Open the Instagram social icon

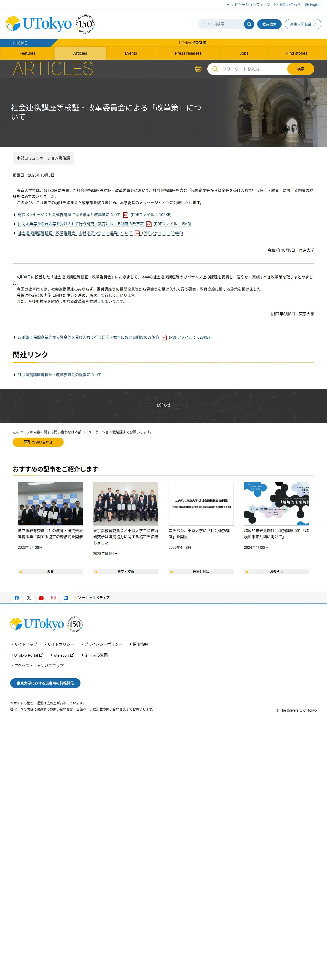pyautogui.click(x=53, y=598)
